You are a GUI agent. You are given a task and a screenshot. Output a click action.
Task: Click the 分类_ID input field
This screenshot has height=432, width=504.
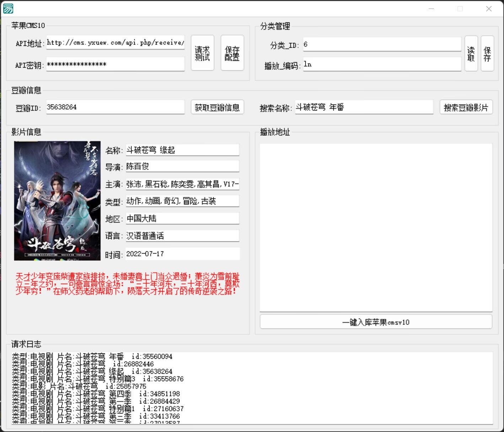382,44
